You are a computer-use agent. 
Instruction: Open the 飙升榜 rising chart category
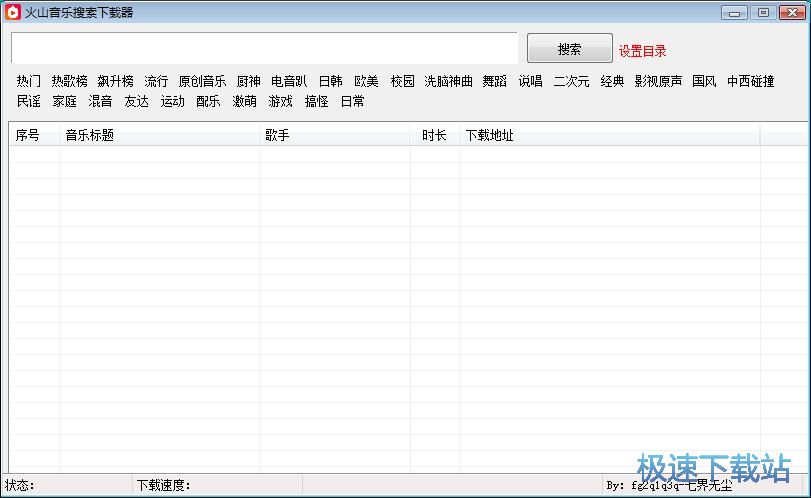115,81
